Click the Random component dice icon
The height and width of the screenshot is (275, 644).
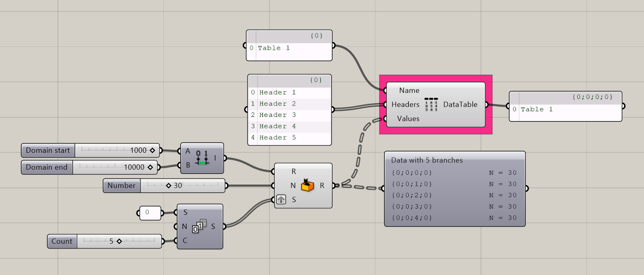307,185
